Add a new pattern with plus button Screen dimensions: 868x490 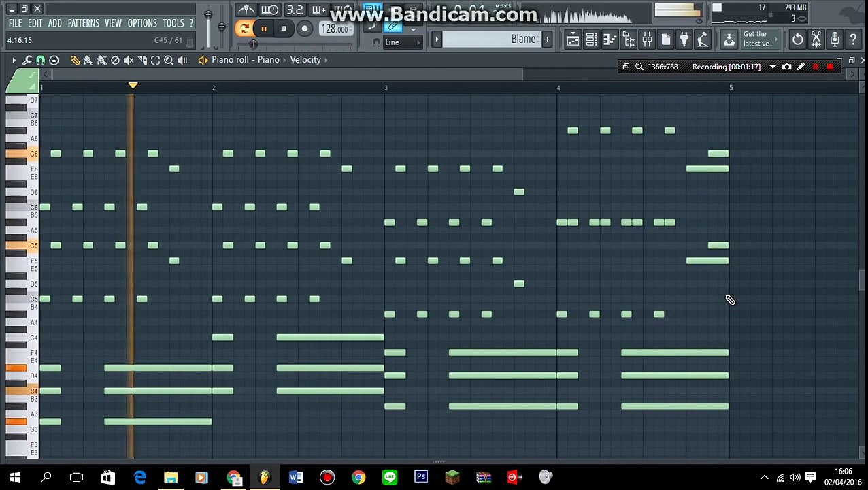point(547,39)
